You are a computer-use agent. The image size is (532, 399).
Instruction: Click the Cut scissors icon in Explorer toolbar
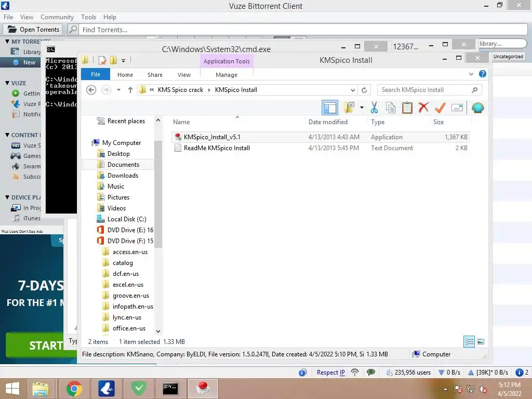(374, 108)
